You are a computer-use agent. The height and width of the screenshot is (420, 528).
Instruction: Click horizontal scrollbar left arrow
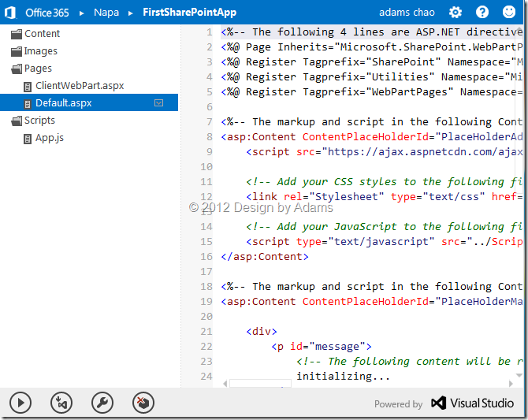pos(225,383)
